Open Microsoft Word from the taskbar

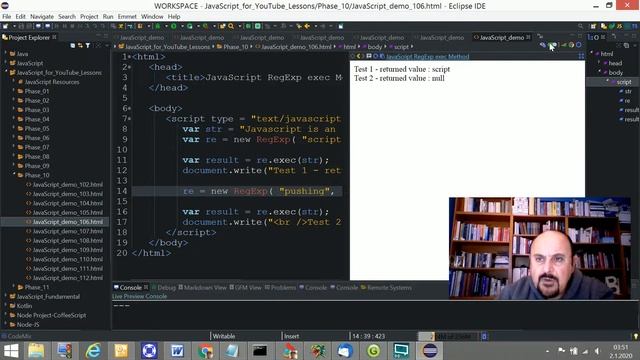(177, 351)
